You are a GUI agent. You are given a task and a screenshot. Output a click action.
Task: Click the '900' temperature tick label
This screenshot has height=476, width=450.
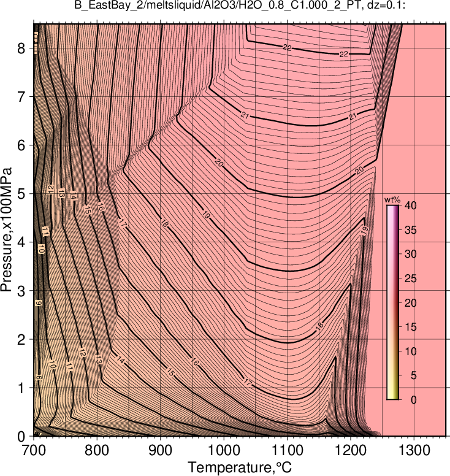160,450
